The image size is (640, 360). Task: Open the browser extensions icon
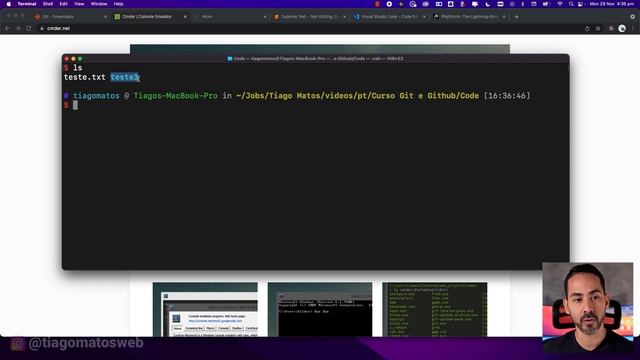tap(611, 29)
